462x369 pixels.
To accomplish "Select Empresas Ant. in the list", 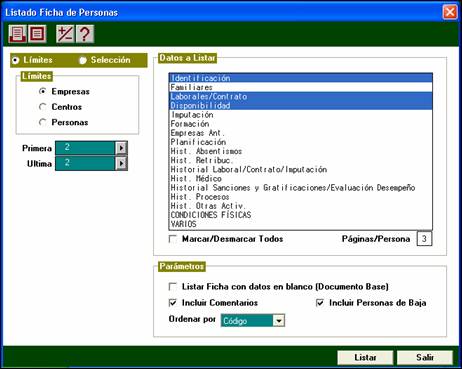I will tap(301, 133).
